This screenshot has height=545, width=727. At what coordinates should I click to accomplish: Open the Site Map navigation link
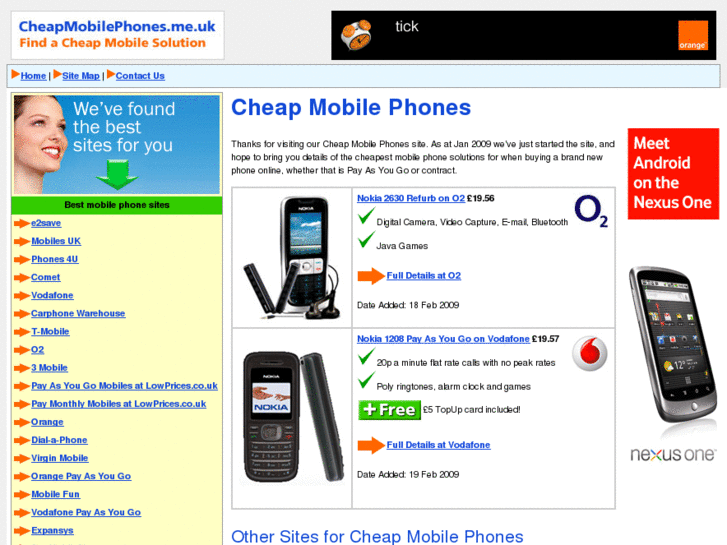click(81, 76)
